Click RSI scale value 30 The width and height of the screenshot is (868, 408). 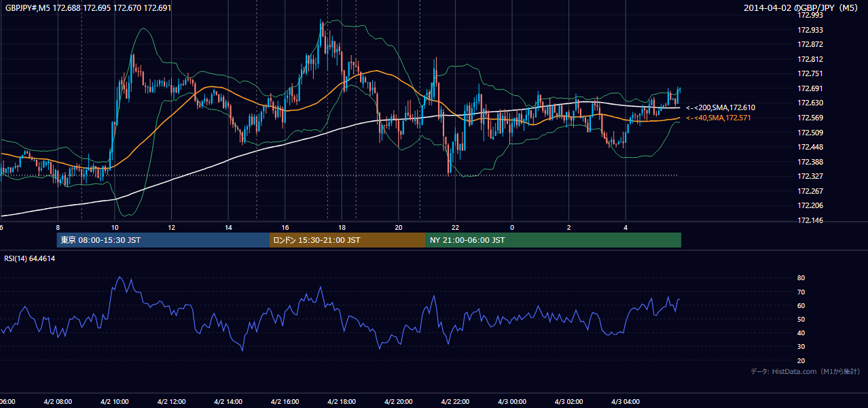801,347
